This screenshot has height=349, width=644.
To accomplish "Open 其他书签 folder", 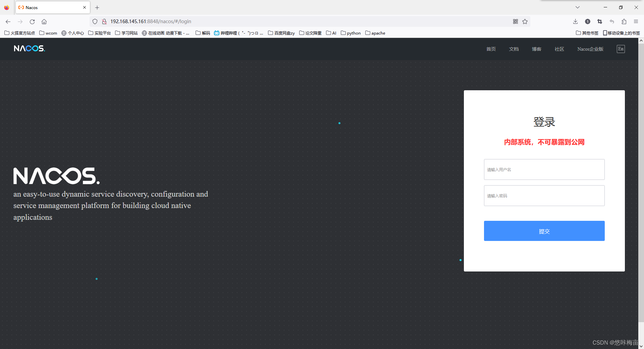I will coord(587,33).
